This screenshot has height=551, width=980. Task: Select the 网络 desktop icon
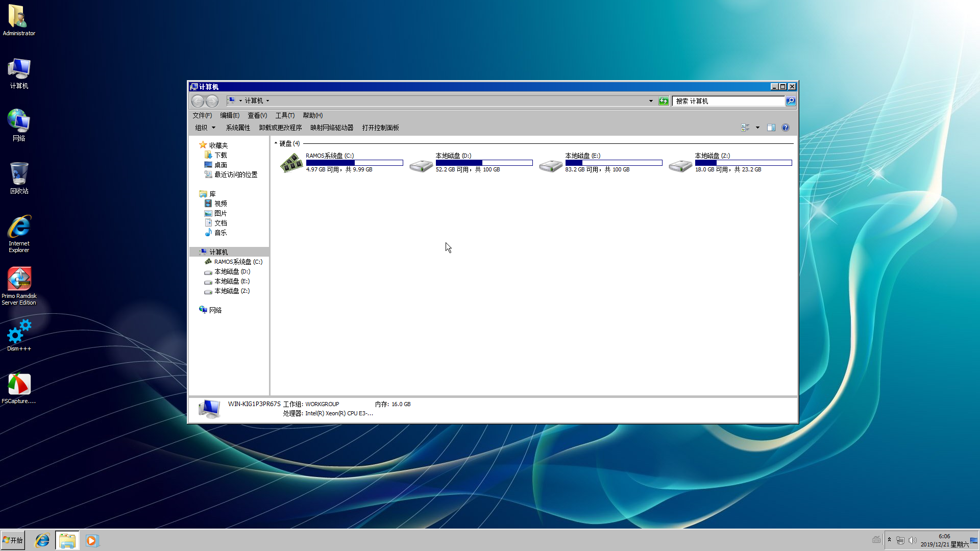[19, 126]
